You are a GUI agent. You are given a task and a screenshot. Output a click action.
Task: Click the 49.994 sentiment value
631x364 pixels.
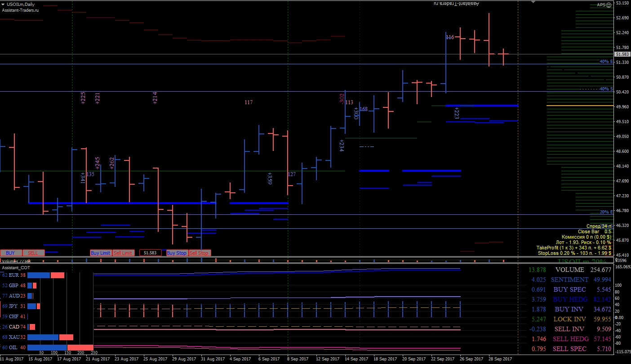click(x=602, y=280)
